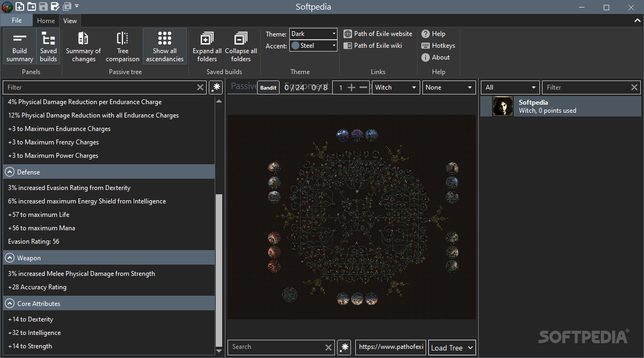Screen dimensions: 644x358
Task: Open the None ascendancy dropdown
Action: 449,87
